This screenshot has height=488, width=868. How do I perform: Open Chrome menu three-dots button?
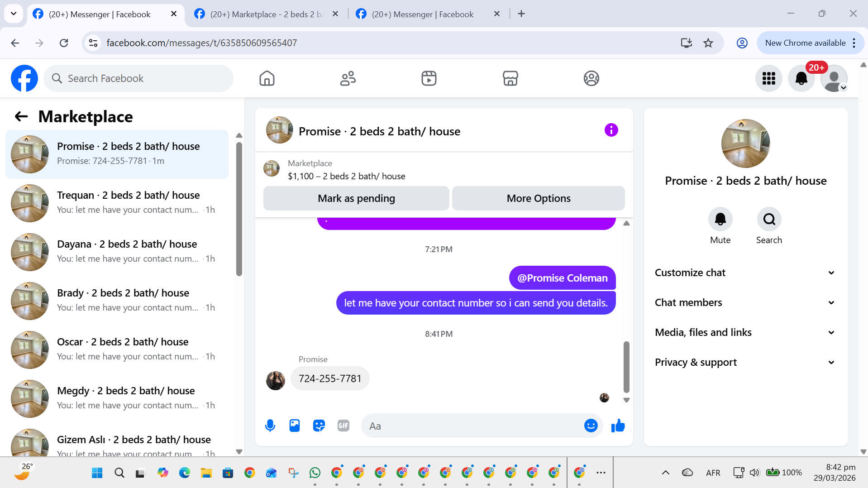coord(854,43)
